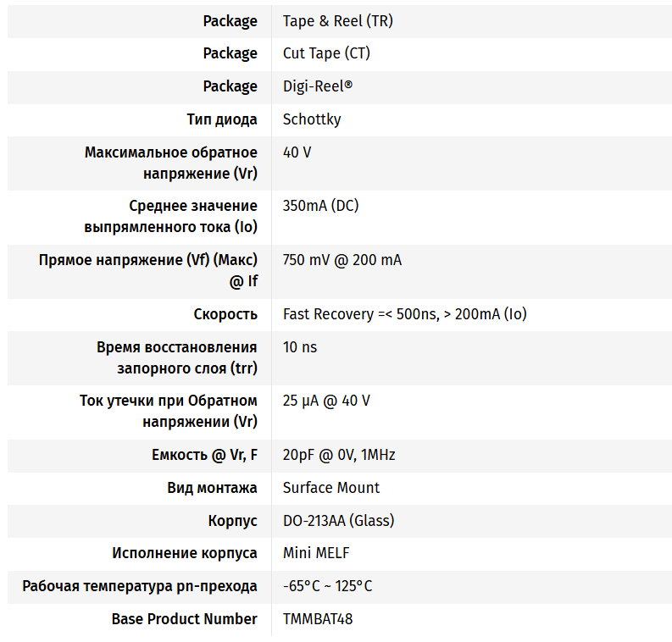Click the 350mA (DC) current value

[x=320, y=206]
